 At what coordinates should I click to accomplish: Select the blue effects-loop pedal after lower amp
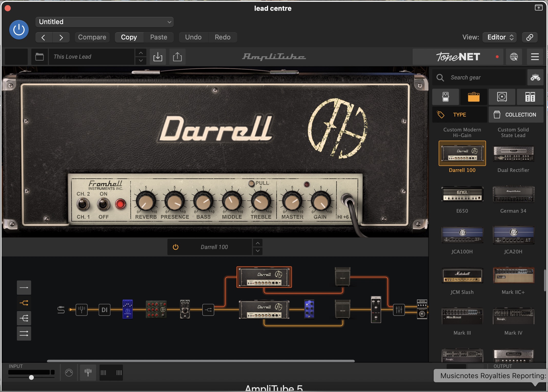(x=309, y=309)
